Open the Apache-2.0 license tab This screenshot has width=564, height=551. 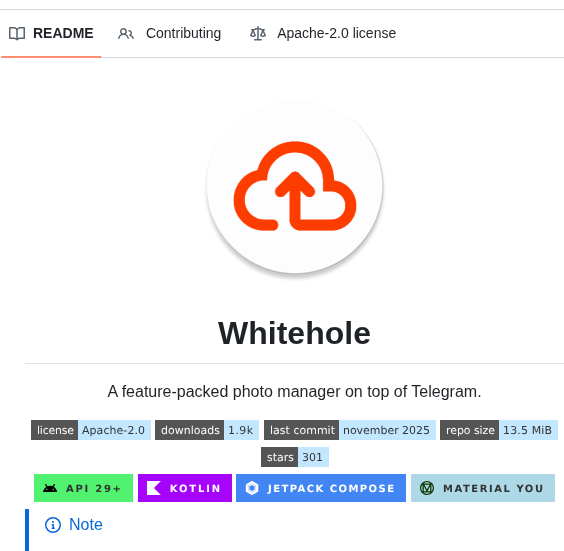323,33
